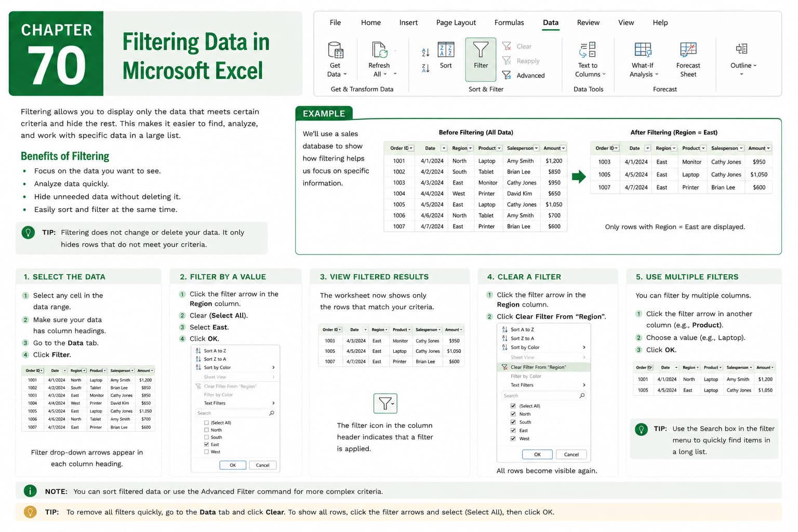Click the lightbulb icon beside 'Filtering does not change'
Image resolution: width=798 pixels, height=532 pixels.
28,232
